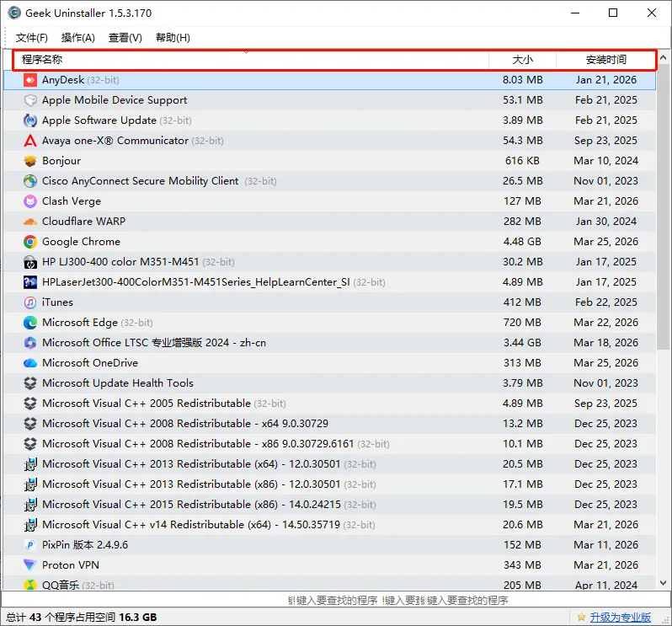Click the Microsoft OneDrive cloud icon
Viewport: 672px width, 626px height.
[30, 363]
